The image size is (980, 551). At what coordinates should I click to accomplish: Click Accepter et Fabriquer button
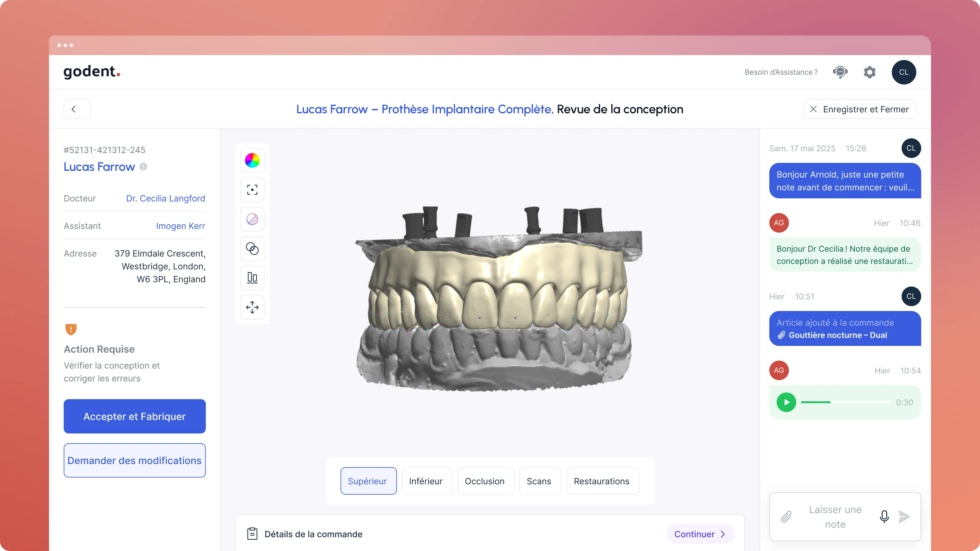pos(135,416)
